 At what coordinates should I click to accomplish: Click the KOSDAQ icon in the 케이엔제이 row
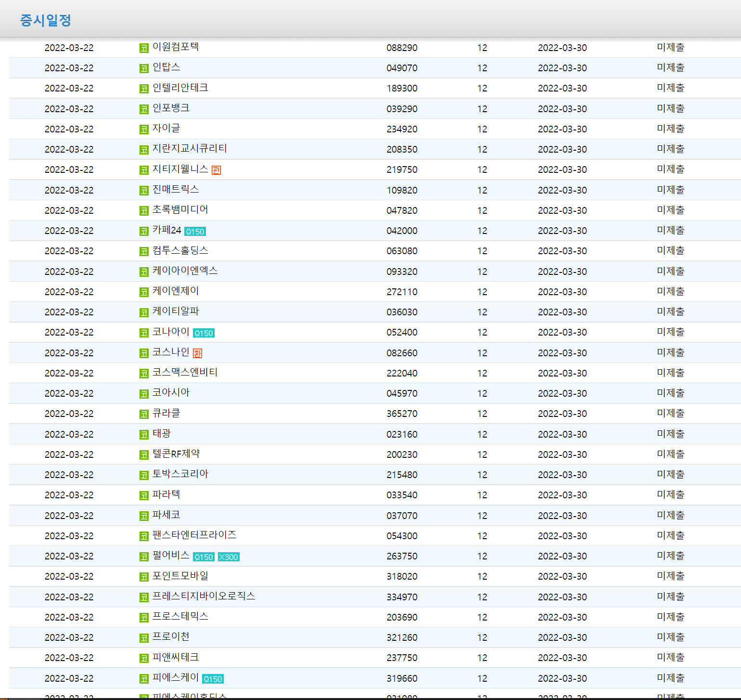tap(144, 292)
